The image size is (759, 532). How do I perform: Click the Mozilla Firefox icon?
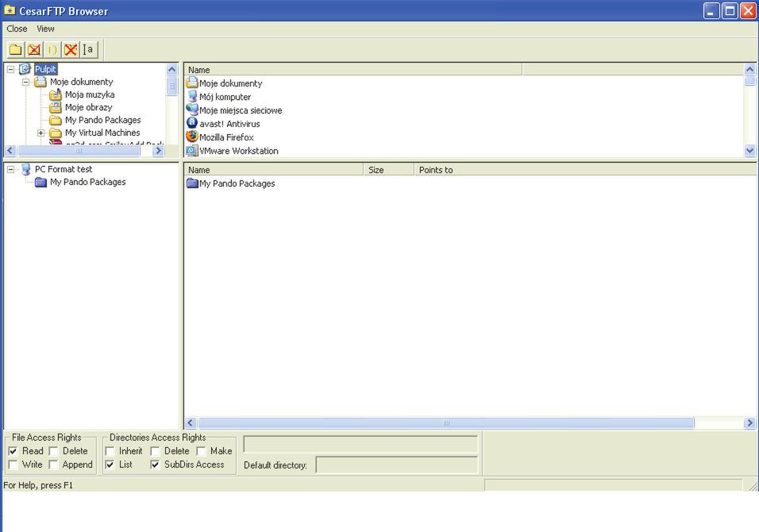pyautogui.click(x=192, y=137)
